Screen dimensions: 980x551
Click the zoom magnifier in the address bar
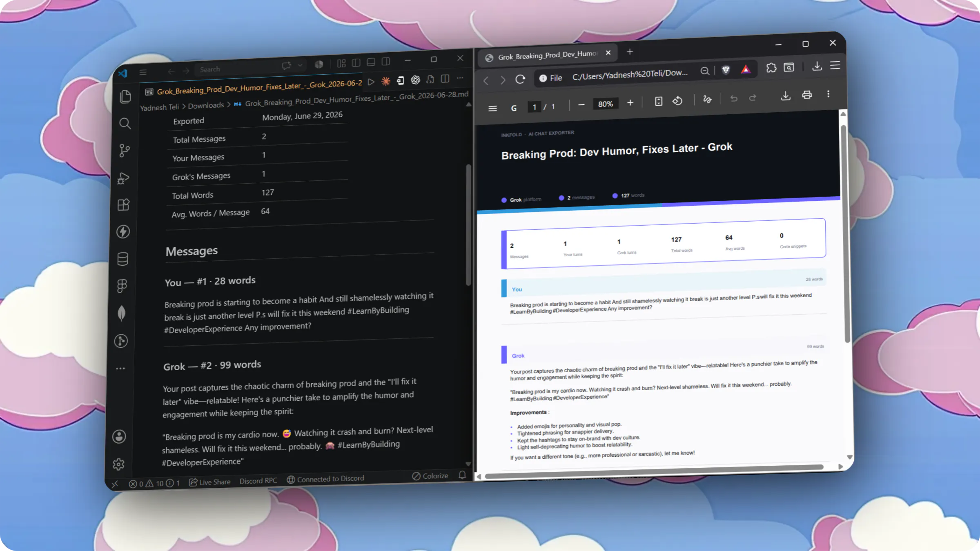point(705,71)
